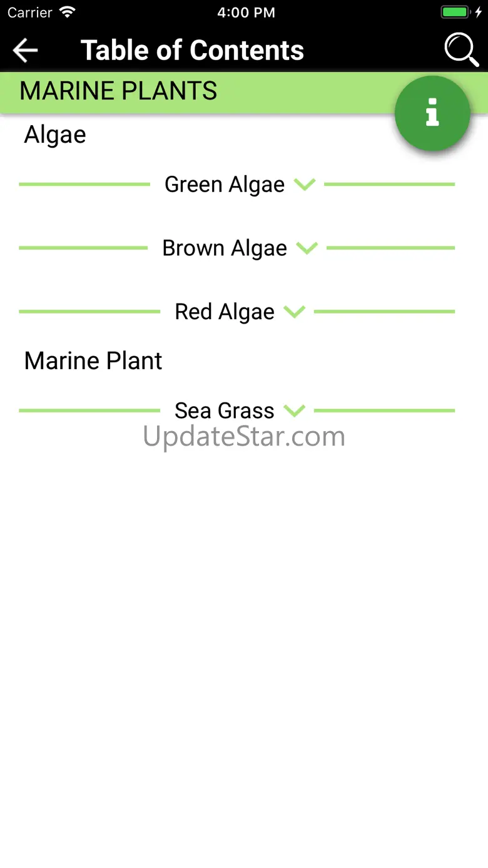Tap the back arrow icon

coord(25,50)
